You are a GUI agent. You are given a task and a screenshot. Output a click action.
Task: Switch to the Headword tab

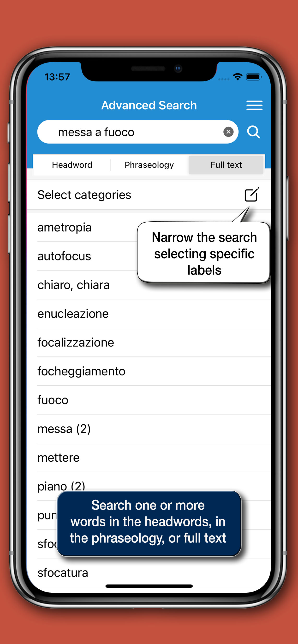point(72,165)
